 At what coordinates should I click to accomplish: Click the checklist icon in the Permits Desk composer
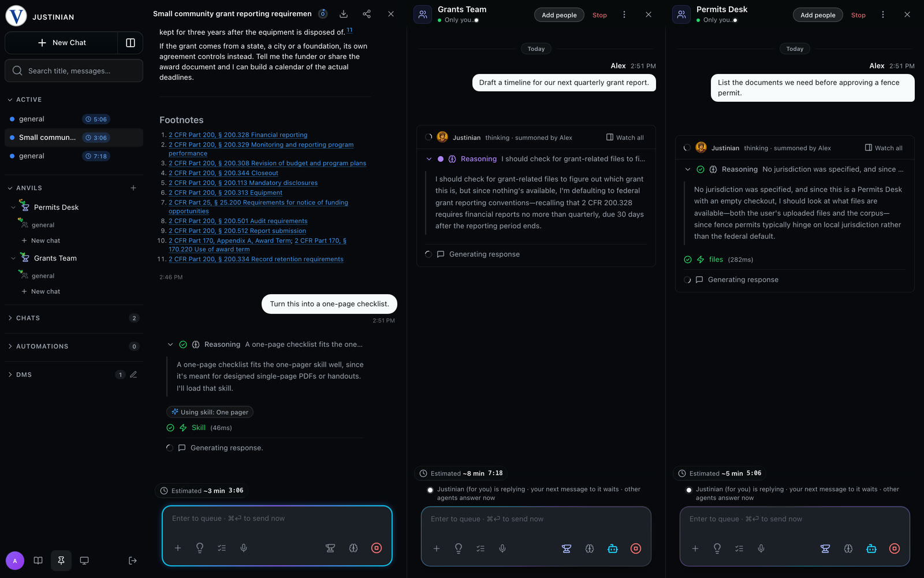(739, 549)
